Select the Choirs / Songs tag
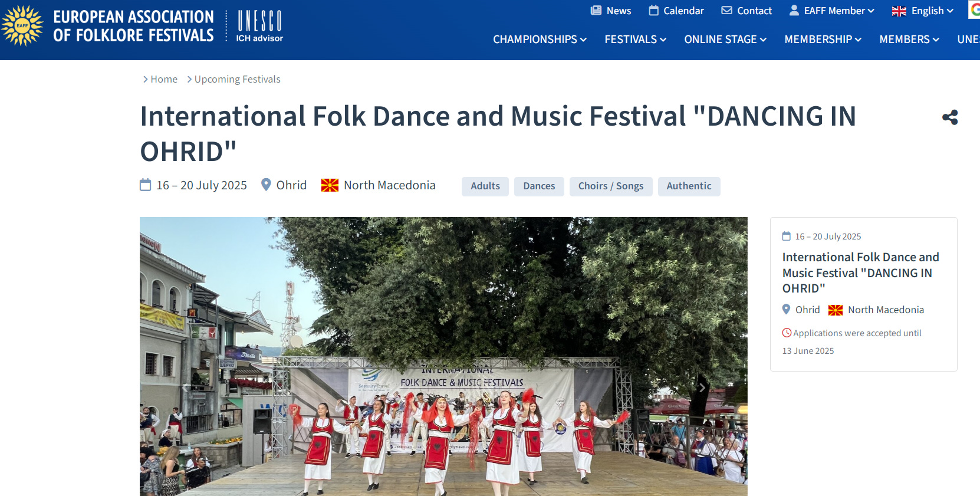 tap(611, 186)
